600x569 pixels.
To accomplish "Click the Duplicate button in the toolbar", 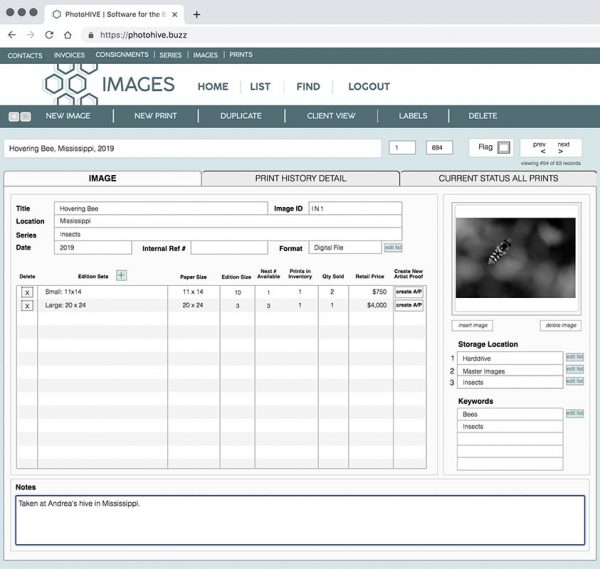I will tap(241, 116).
